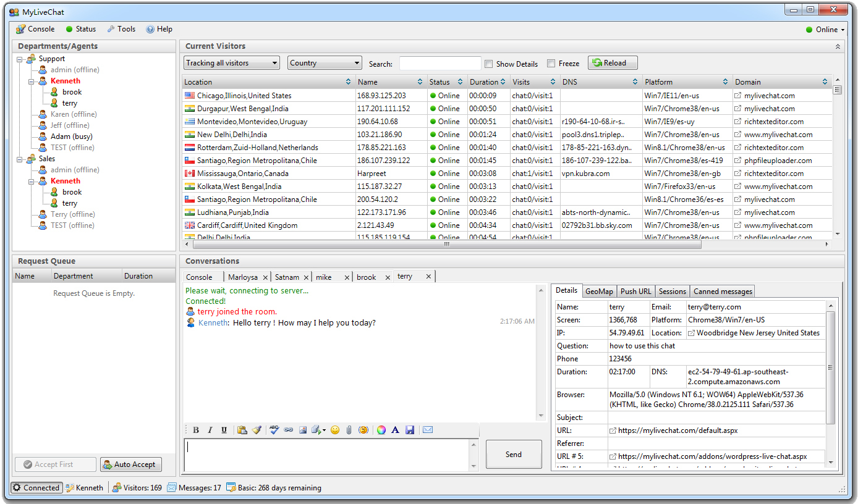Email the transcript using the envelope icon
Image resolution: width=858 pixels, height=504 pixels.
(x=428, y=430)
